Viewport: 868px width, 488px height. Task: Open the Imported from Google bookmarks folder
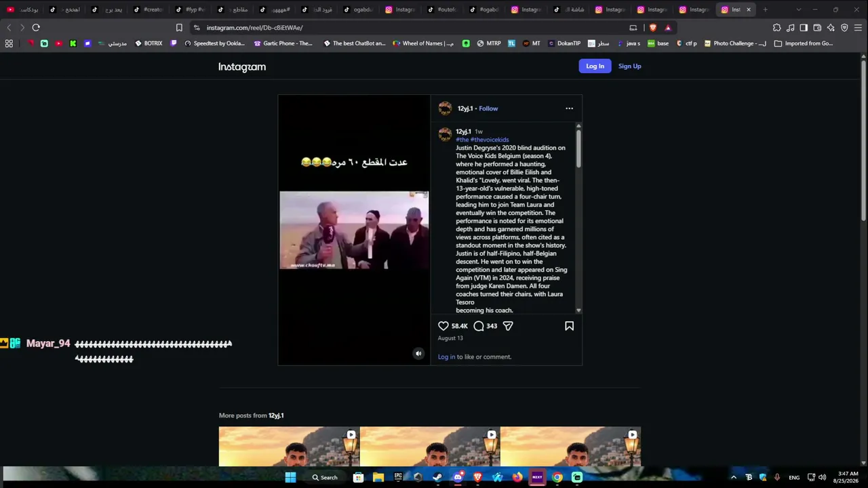coord(804,43)
